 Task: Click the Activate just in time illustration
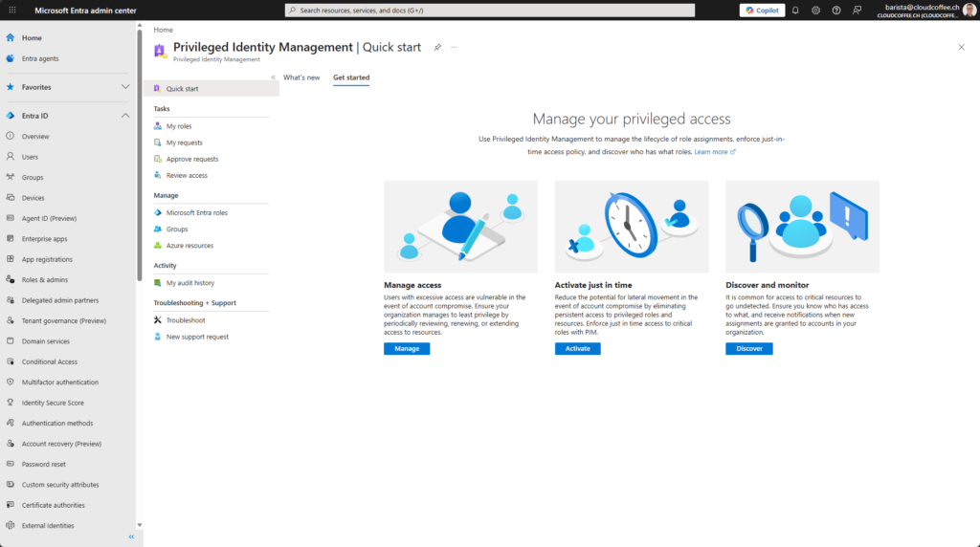pyautogui.click(x=632, y=227)
